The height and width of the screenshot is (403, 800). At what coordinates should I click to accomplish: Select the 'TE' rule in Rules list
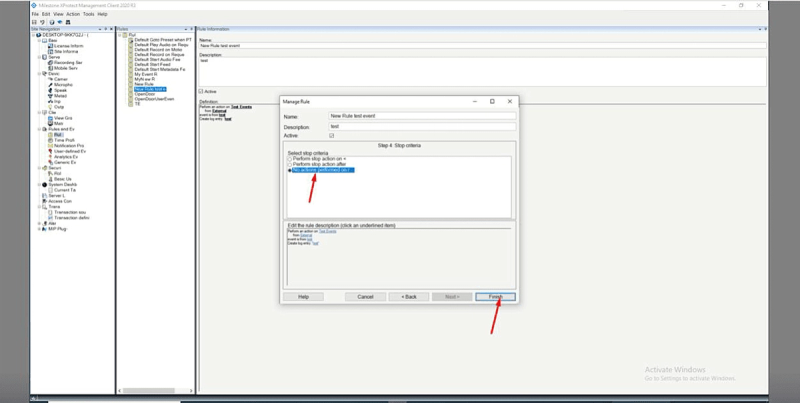137,104
